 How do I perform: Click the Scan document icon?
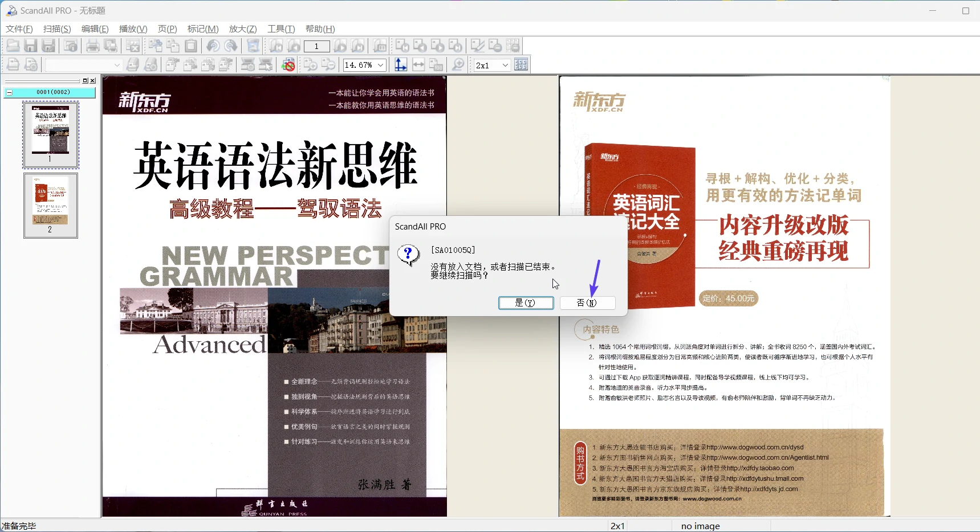coord(13,65)
